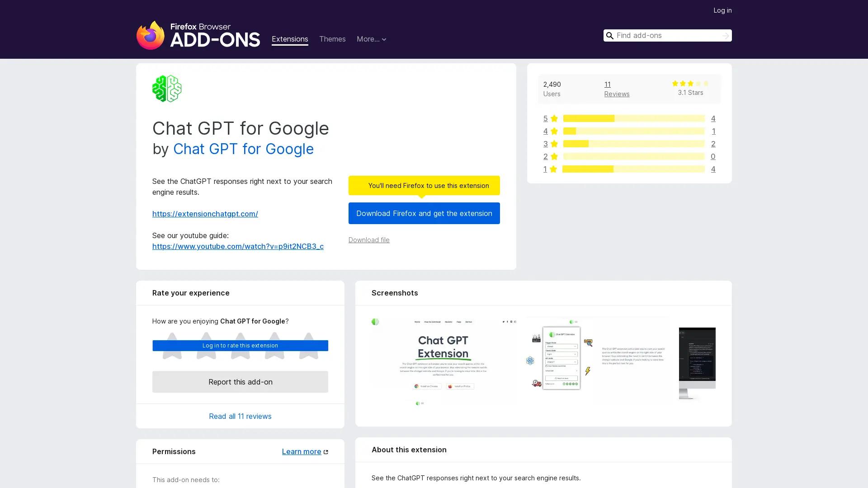Open the More... dropdown menu
The width and height of the screenshot is (868, 488).
pos(371,39)
